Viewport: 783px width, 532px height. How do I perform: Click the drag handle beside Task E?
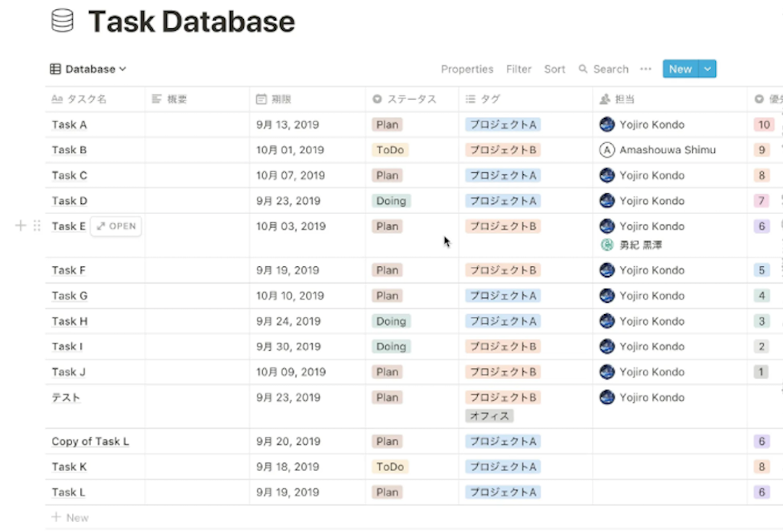[37, 225]
